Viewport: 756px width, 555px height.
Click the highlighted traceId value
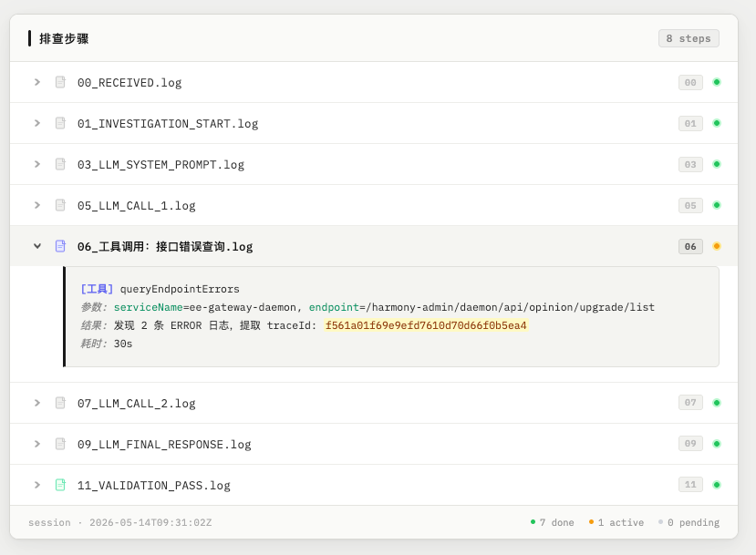426,325
